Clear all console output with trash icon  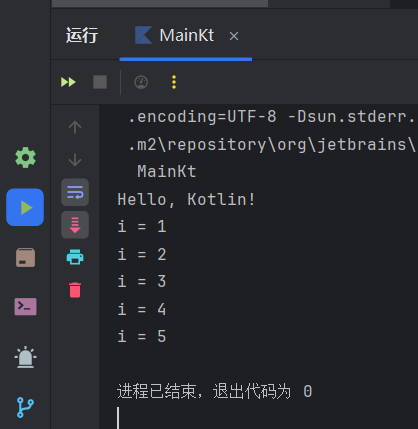[x=75, y=290]
